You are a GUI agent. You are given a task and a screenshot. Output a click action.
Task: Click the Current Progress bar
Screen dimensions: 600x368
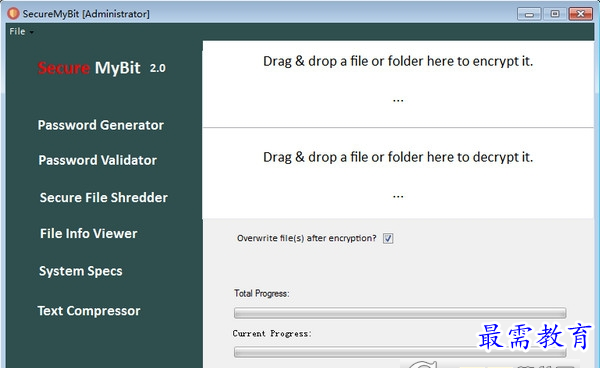400,352
